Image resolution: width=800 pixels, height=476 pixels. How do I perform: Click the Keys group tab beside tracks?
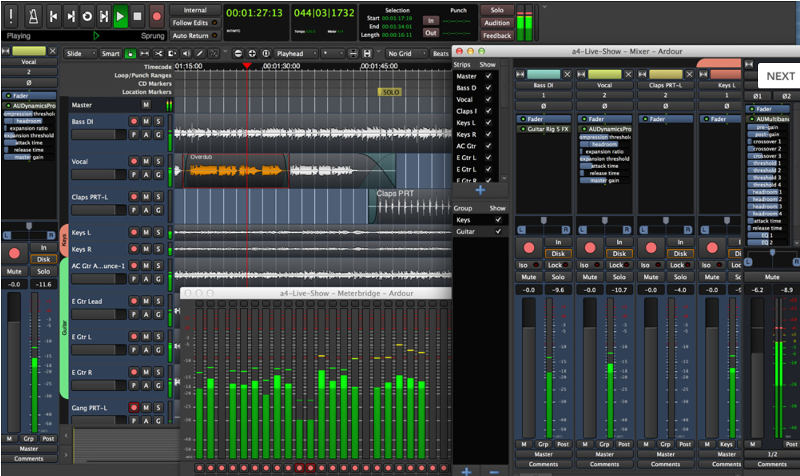(x=64, y=240)
